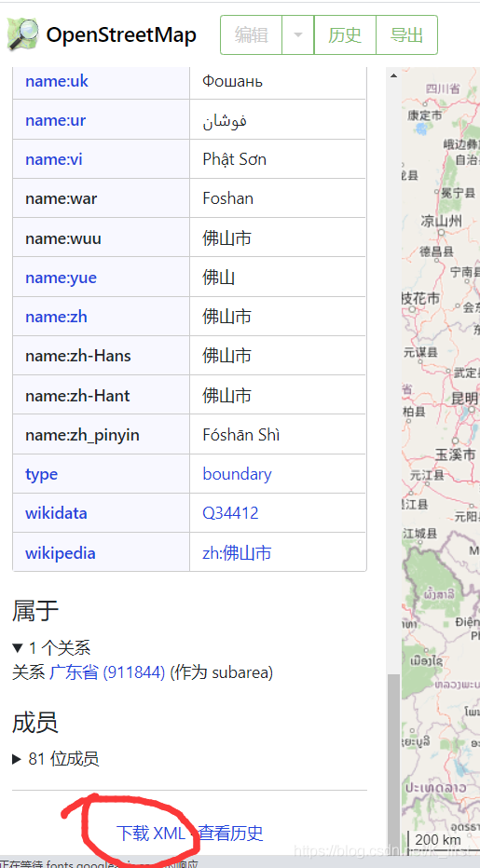Click the name:uk tag key link
Screen dimensions: 480x868
click(57, 81)
